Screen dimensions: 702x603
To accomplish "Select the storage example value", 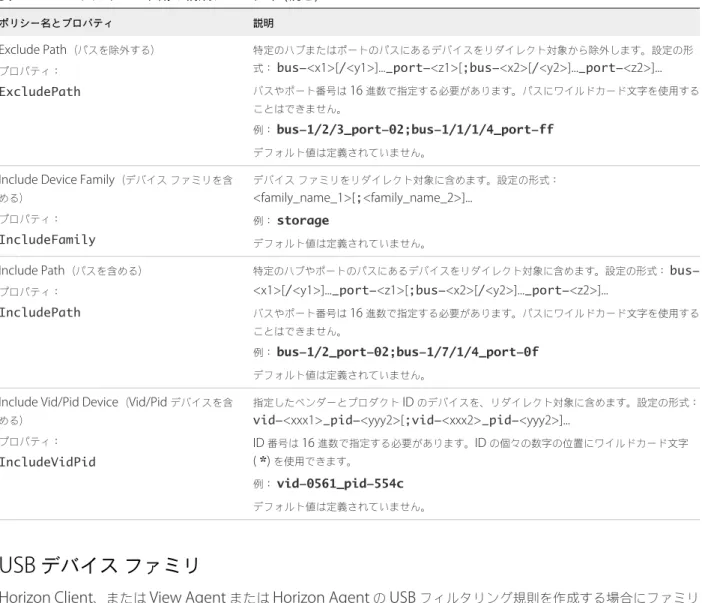I will pos(303,220).
